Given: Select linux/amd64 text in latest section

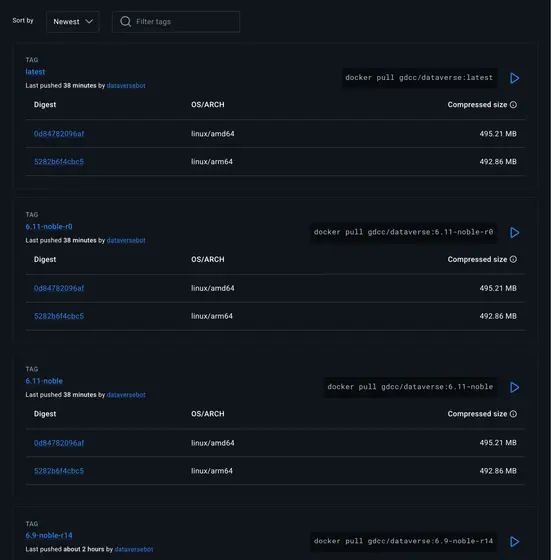Looking at the screenshot, I should 213,134.
